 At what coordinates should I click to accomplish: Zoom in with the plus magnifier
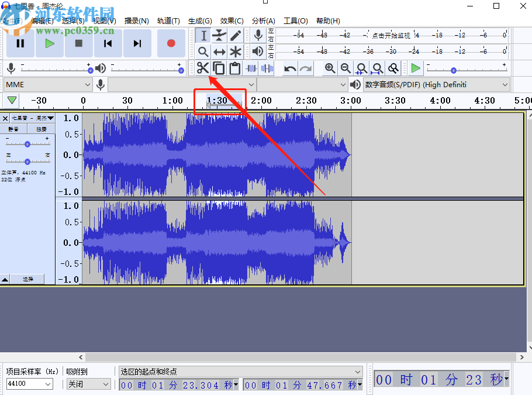(330, 68)
